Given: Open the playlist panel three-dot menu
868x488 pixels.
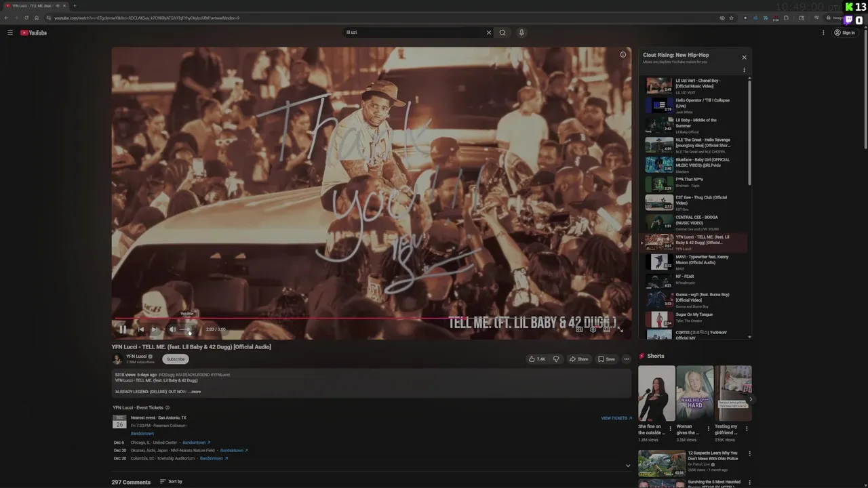Looking at the screenshot, I should [x=744, y=70].
